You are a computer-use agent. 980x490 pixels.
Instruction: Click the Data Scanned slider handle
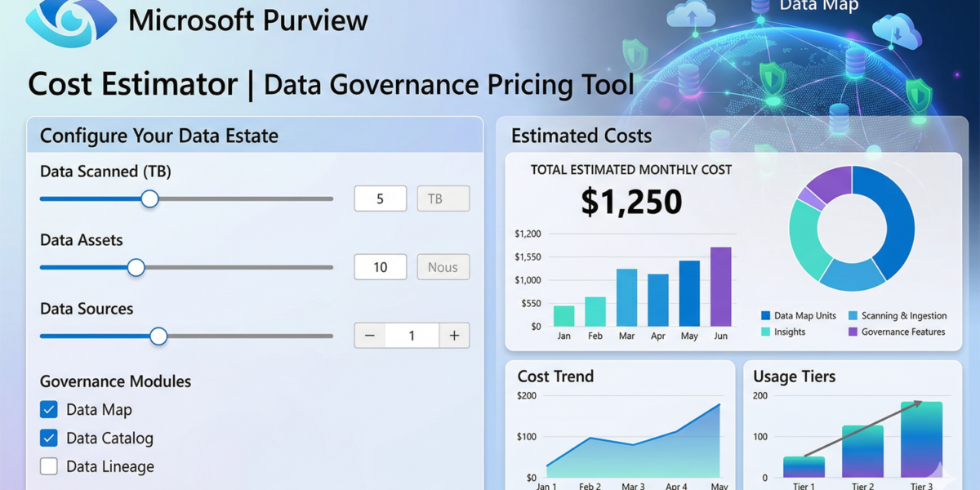149,198
